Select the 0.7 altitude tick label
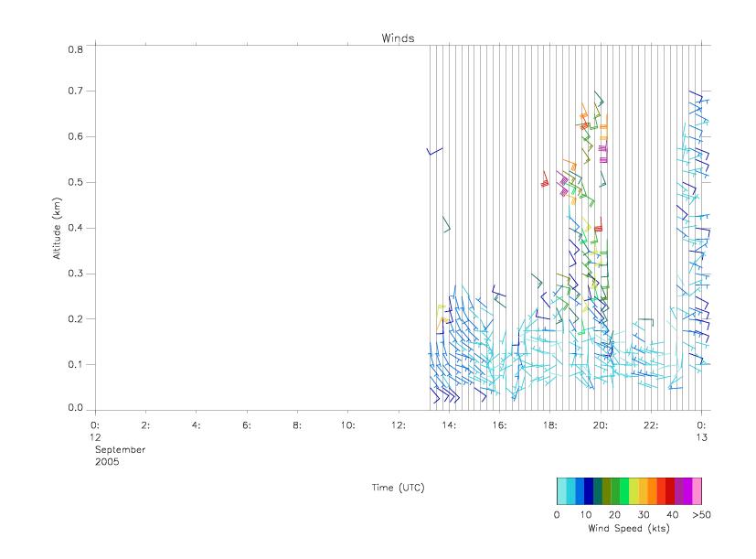756x559 pixels. click(x=75, y=91)
